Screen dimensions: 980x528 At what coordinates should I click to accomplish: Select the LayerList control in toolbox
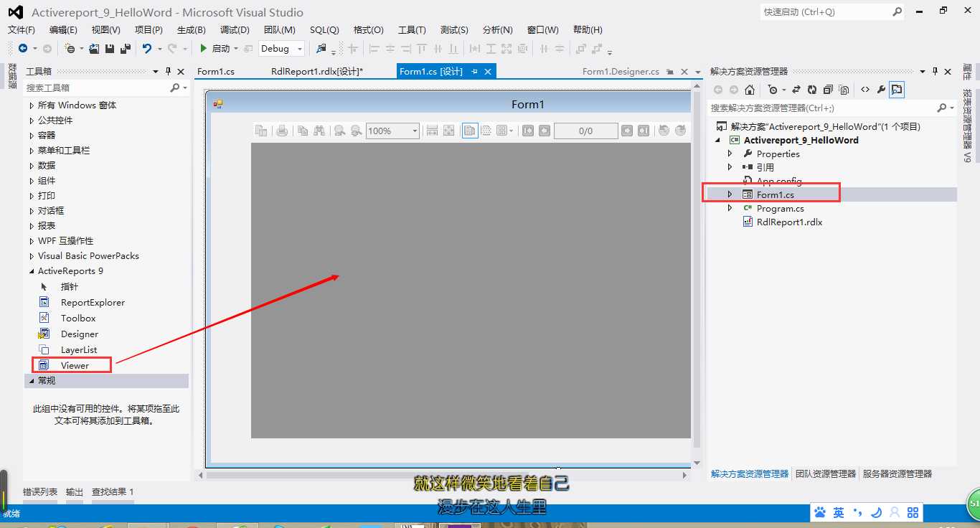coord(79,349)
